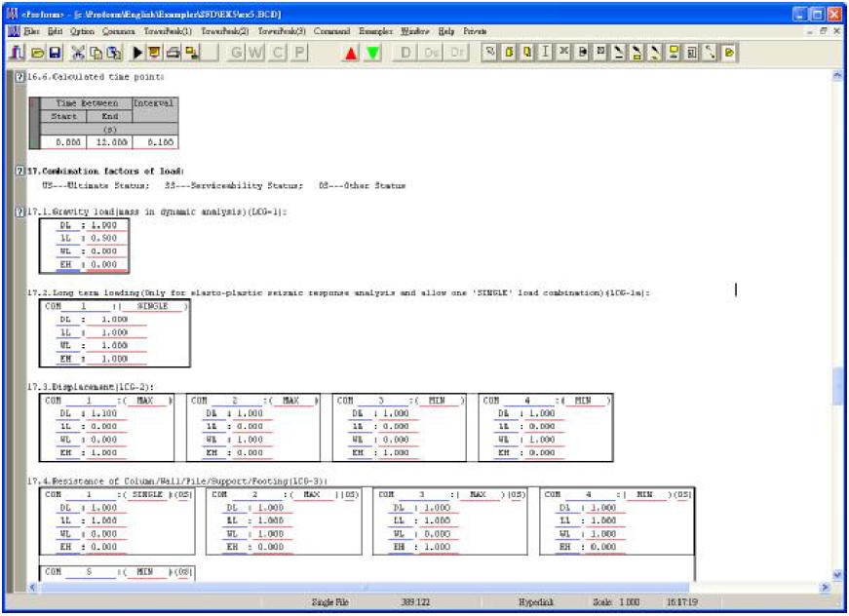Click the C toolbar button
Viewport: 849px width, 616px height.
279,53
